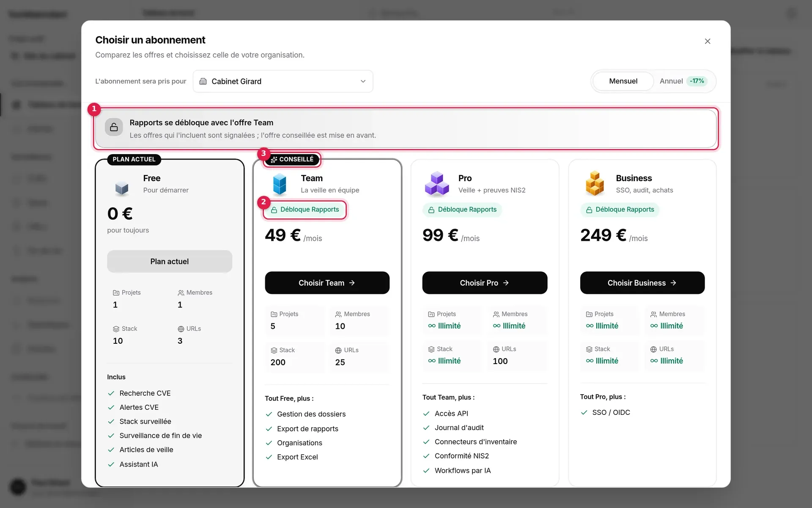The image size is (812, 508).
Task: Click the golden cubes Business plan icon
Action: coord(595,183)
